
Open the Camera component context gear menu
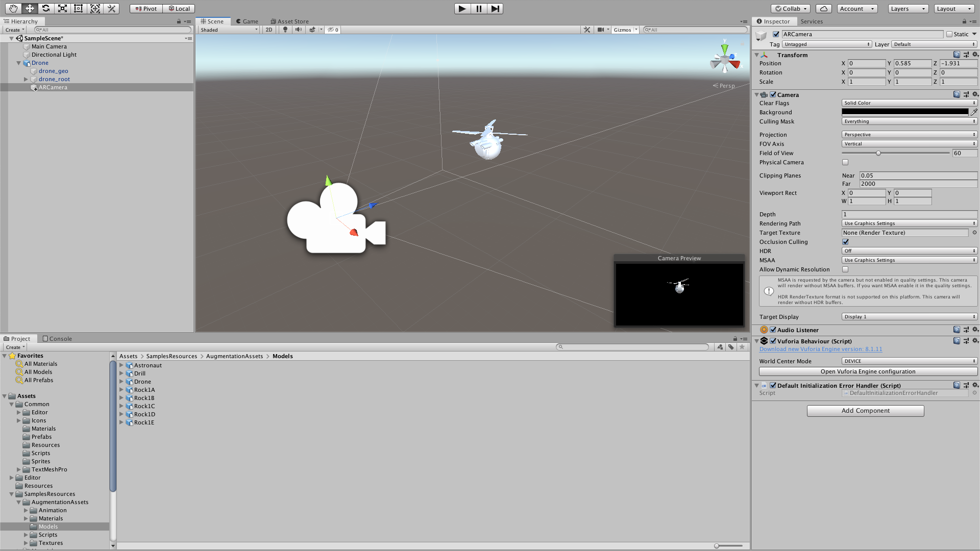(975, 94)
